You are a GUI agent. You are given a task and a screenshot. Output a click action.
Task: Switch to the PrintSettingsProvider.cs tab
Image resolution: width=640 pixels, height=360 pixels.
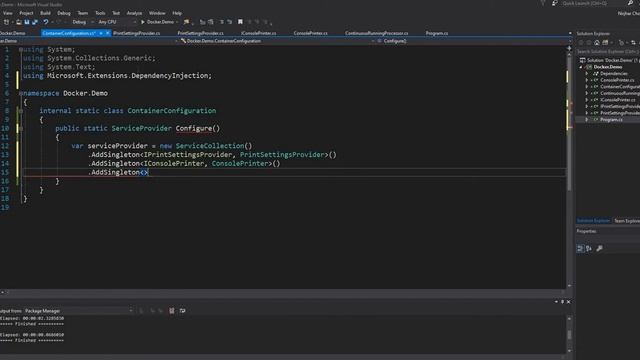click(x=200, y=33)
